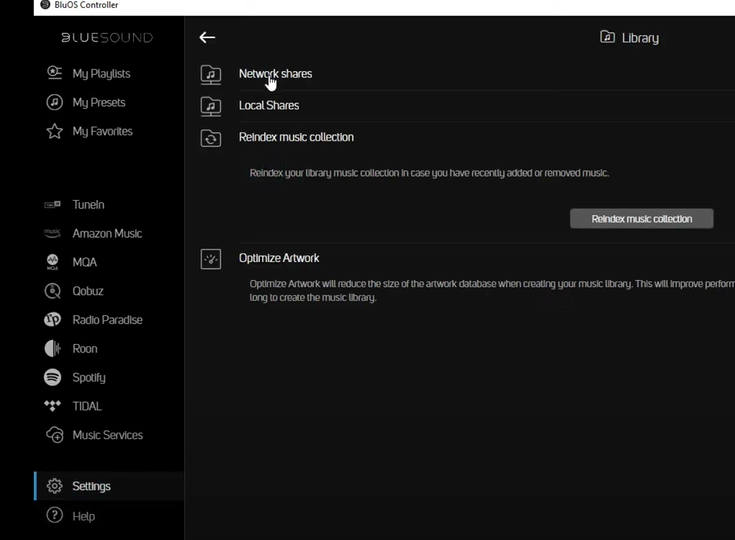Click the Local Shares folder icon
The image size is (735, 540).
point(211,106)
